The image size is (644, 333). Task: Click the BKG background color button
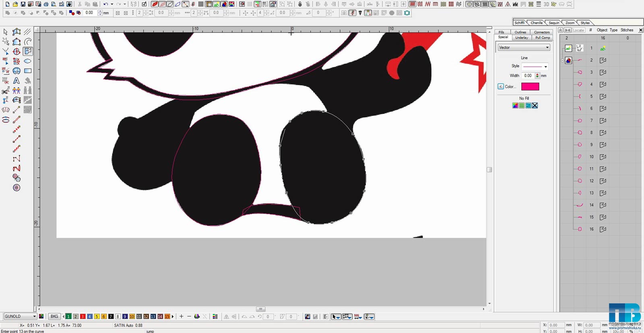tap(54, 317)
